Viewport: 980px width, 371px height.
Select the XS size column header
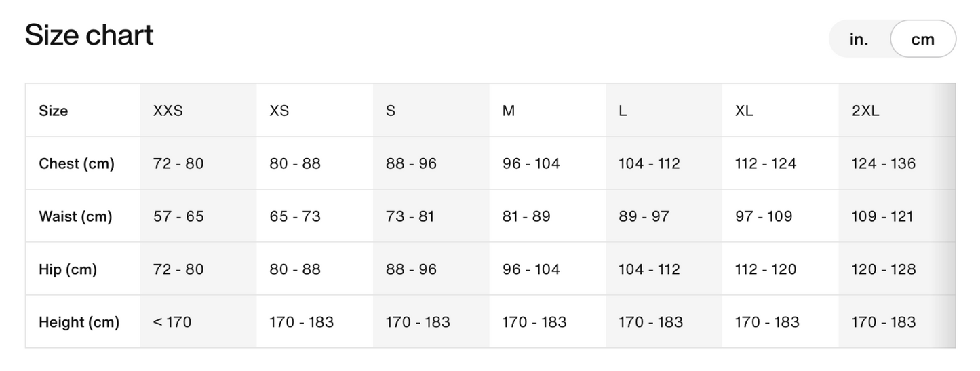(279, 111)
